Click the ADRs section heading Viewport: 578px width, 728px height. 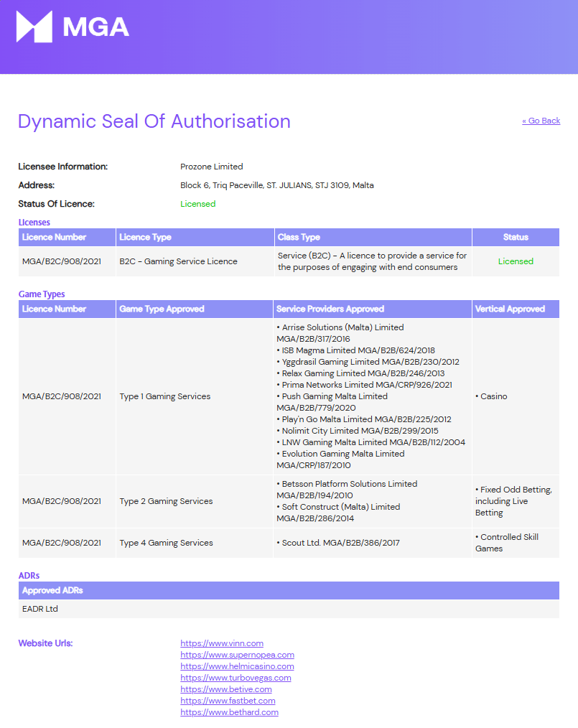pos(29,576)
